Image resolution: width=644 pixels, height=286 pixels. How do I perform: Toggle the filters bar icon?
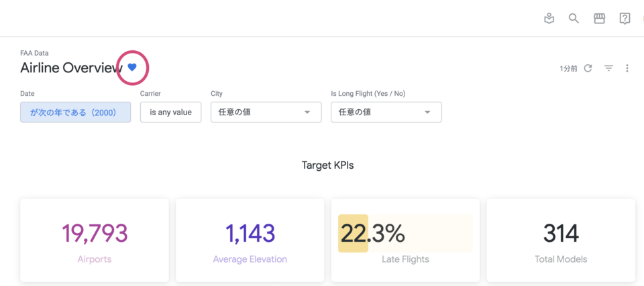(608, 68)
